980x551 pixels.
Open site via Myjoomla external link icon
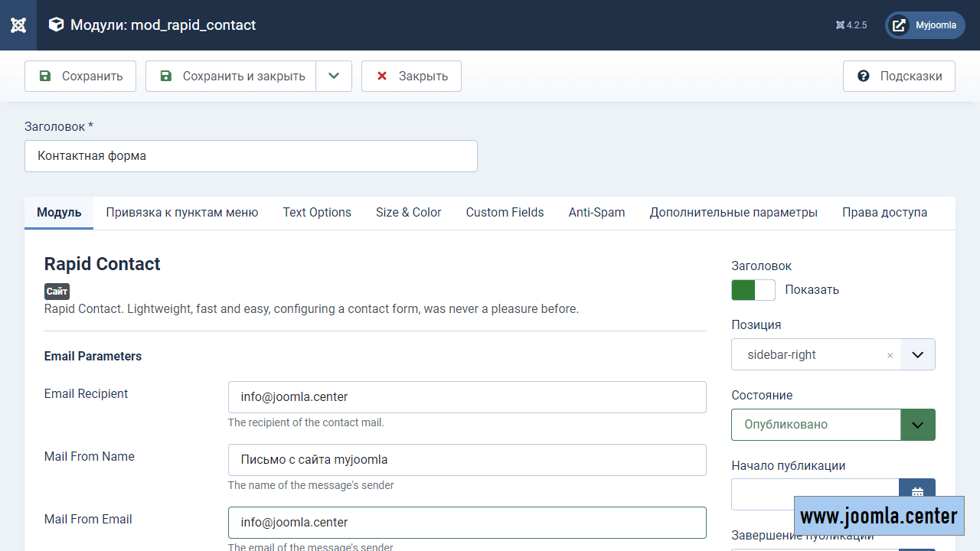pos(899,25)
